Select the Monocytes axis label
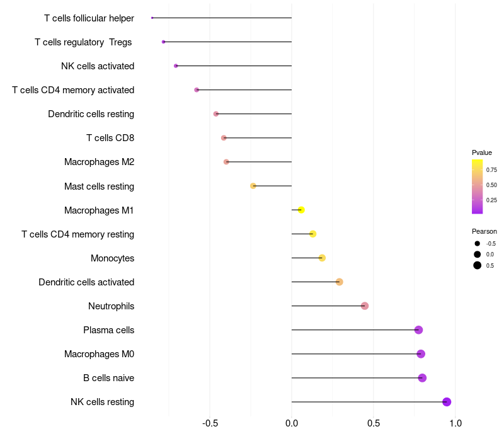 [113, 258]
